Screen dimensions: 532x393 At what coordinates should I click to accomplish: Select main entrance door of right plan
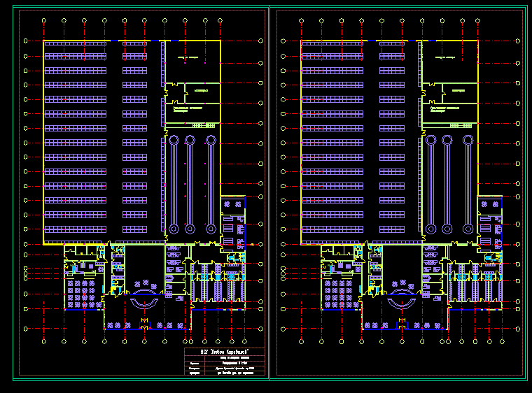point(403,323)
